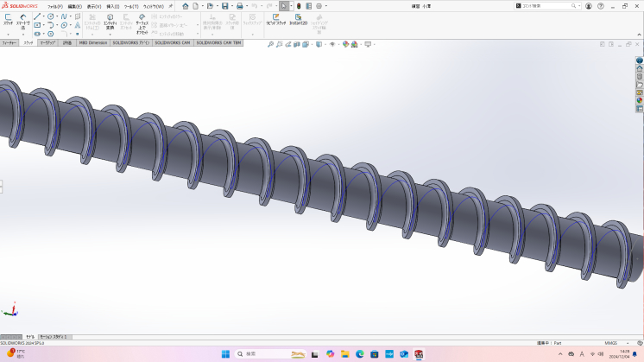The width and height of the screenshot is (644, 362).
Task: Click the Windows Start button
Action: (225, 353)
